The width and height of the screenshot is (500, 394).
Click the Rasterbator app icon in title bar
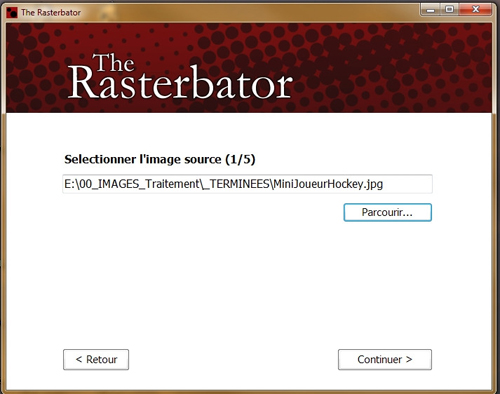point(12,13)
